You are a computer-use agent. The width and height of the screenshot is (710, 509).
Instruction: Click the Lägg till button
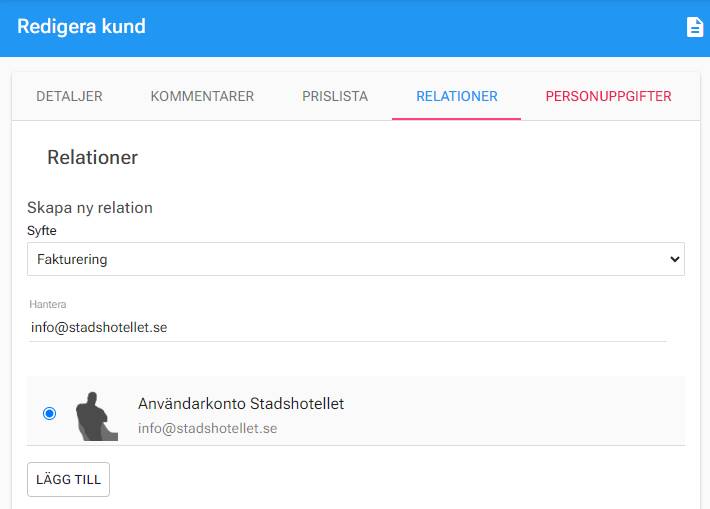tap(68, 480)
